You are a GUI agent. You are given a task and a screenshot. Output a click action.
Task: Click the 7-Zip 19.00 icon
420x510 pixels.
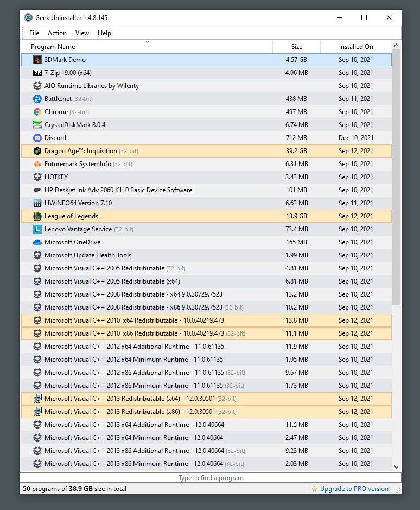(x=37, y=73)
